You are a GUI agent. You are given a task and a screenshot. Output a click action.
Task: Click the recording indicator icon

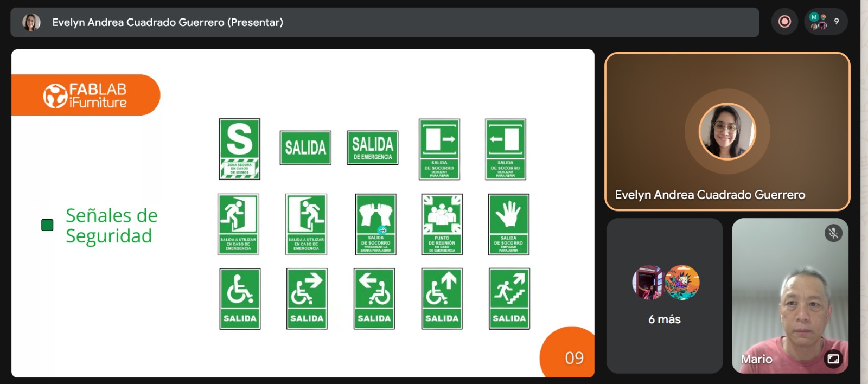[784, 22]
